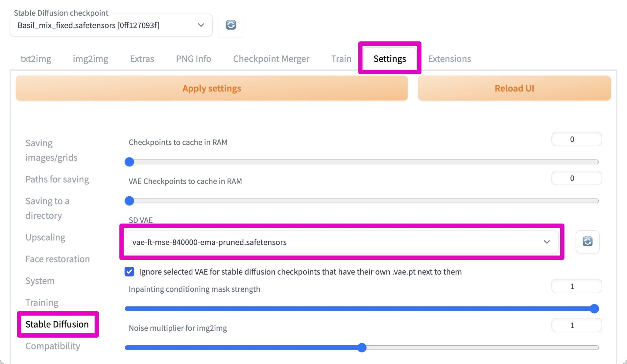627x364 pixels.
Task: Select the Upscaling settings category
Action: click(x=45, y=237)
